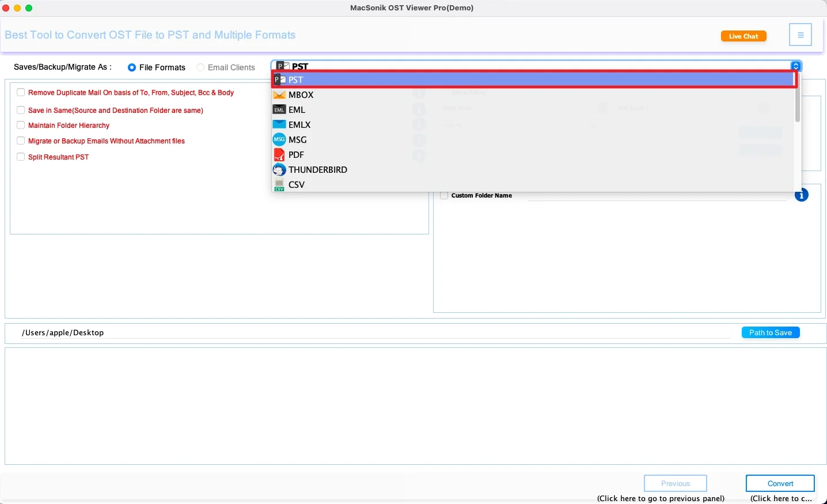This screenshot has width=827, height=504.
Task: Click the PDF red document icon
Action: click(279, 154)
